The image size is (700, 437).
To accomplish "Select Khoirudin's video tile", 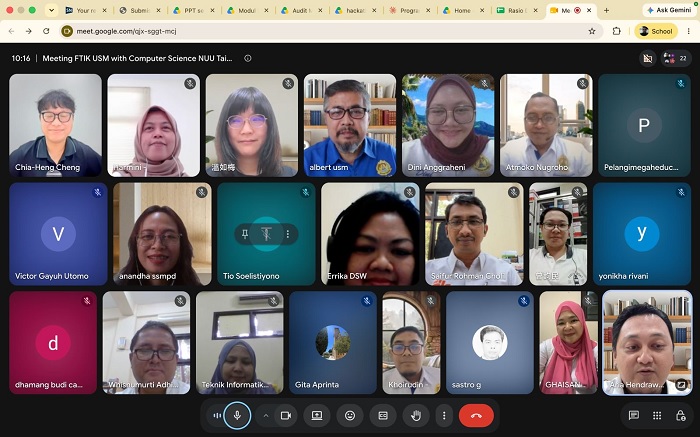I will click(x=411, y=343).
